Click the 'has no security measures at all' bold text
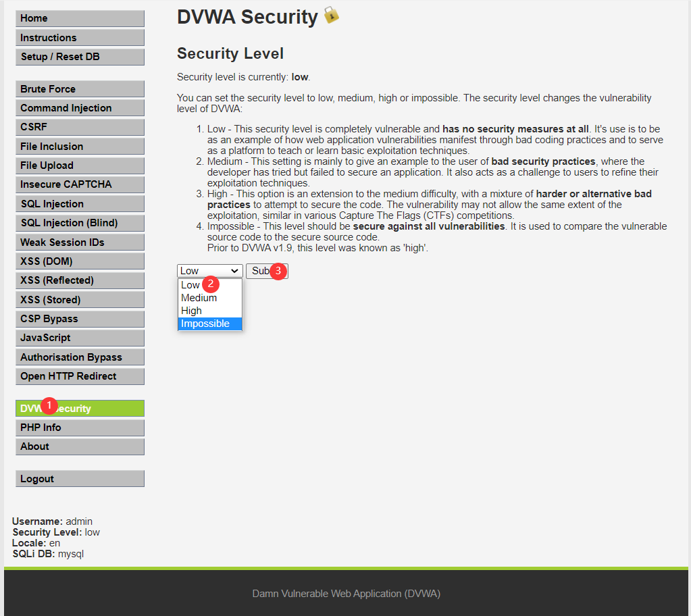The image size is (691, 616). point(515,129)
